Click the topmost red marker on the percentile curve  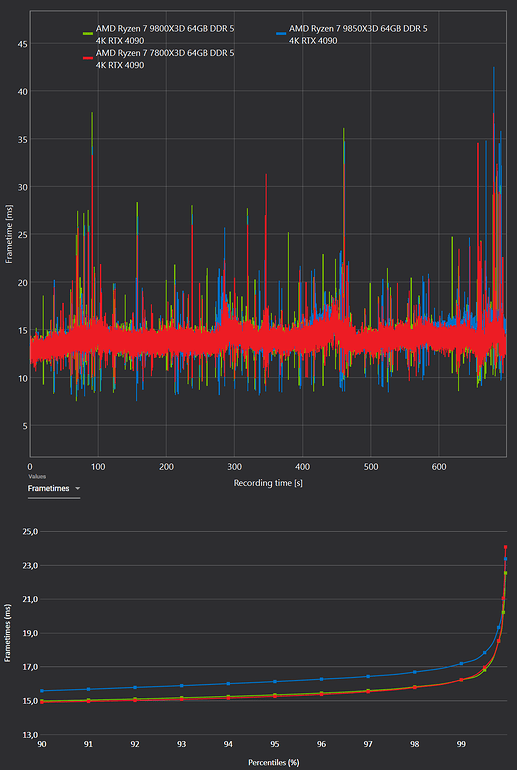(x=506, y=547)
